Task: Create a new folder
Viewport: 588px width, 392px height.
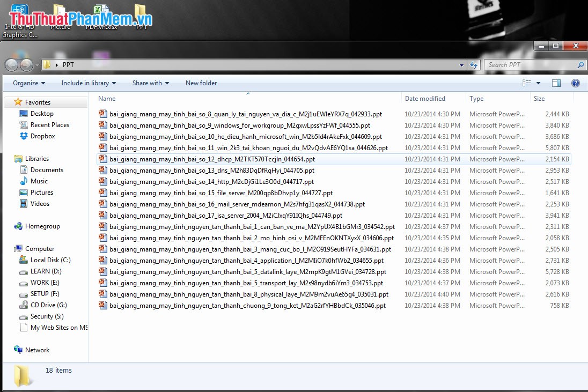Action: coord(201,83)
